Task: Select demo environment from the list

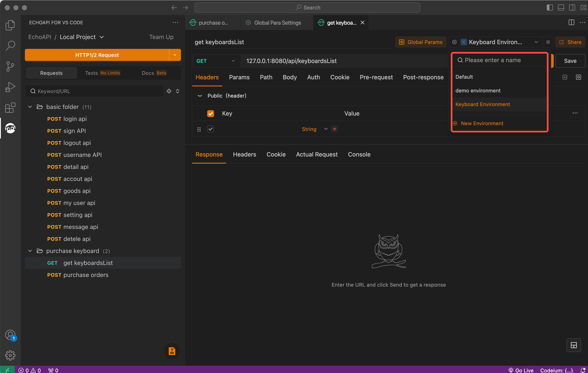Action: 499,90
